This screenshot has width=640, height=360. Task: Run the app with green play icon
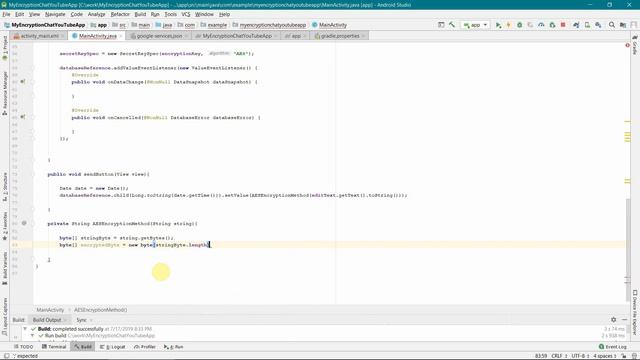(498, 25)
